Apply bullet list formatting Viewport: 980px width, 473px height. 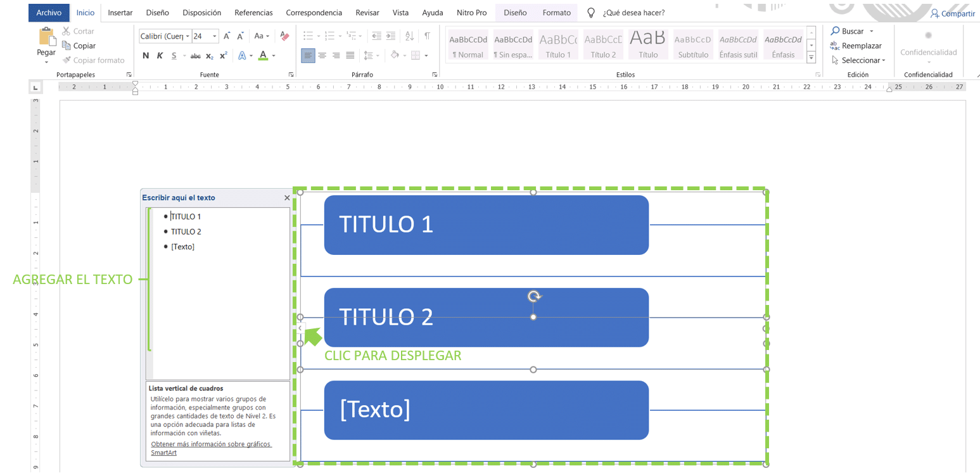tap(309, 36)
